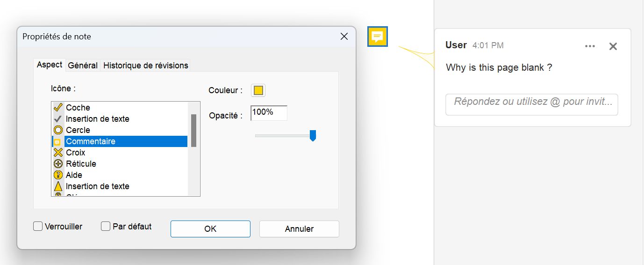
Task: Confirm with the OK button
Action: pyautogui.click(x=210, y=229)
